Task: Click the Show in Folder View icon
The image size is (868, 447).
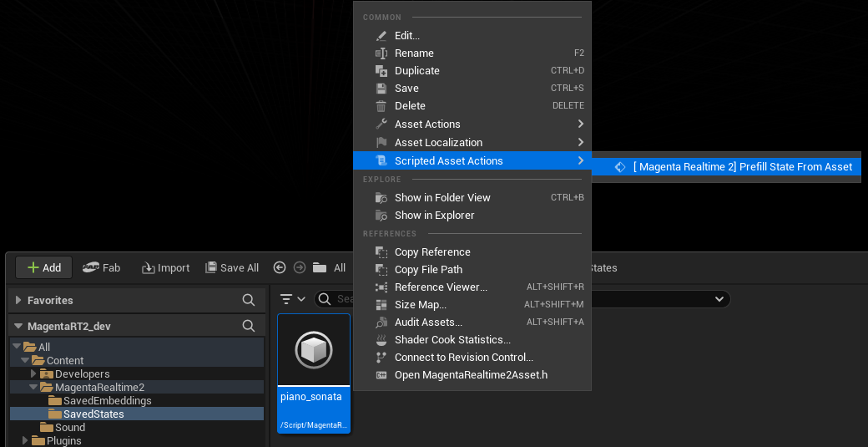Action: point(381,198)
